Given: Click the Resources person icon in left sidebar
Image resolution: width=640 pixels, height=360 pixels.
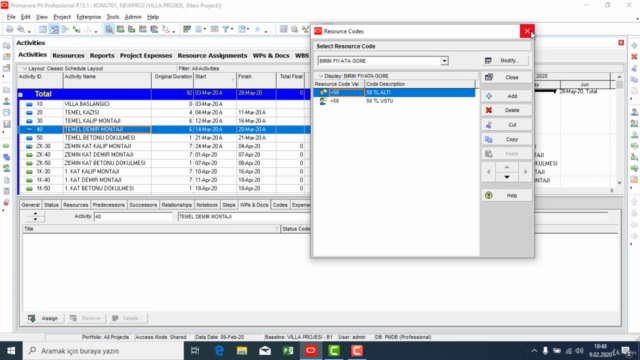Looking at the screenshot, I should 7,101.
